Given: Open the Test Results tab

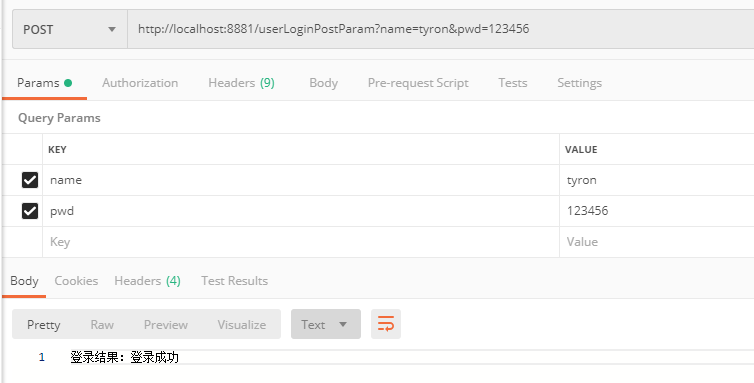Looking at the screenshot, I should tap(234, 281).
